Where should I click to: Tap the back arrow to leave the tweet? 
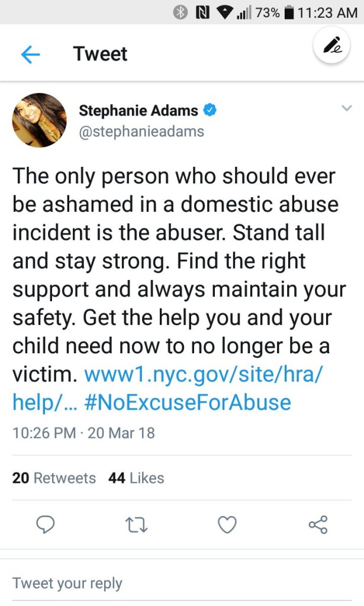[30, 54]
